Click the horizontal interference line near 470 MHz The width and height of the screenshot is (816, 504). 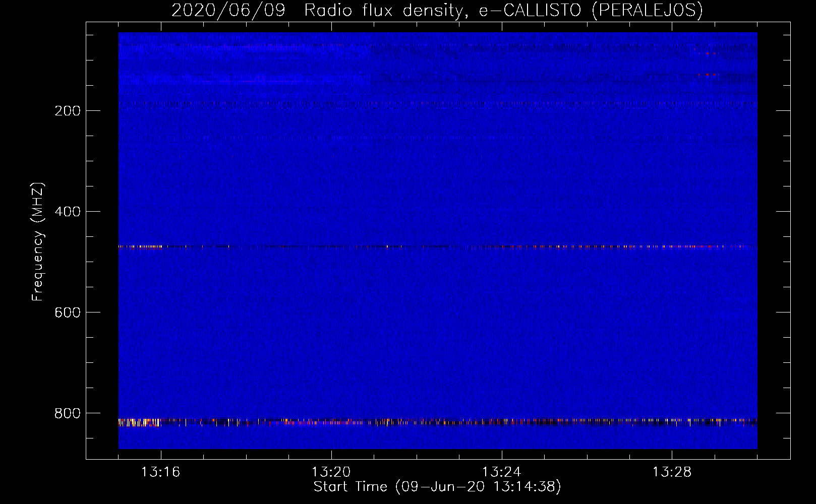(438, 247)
